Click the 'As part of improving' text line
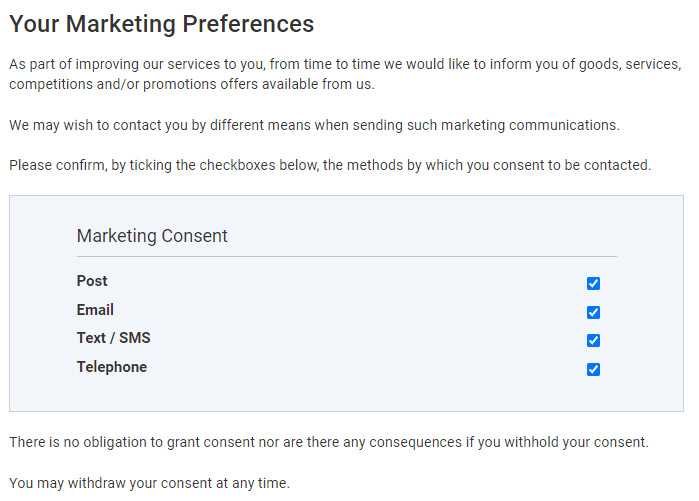 pyautogui.click(x=345, y=64)
